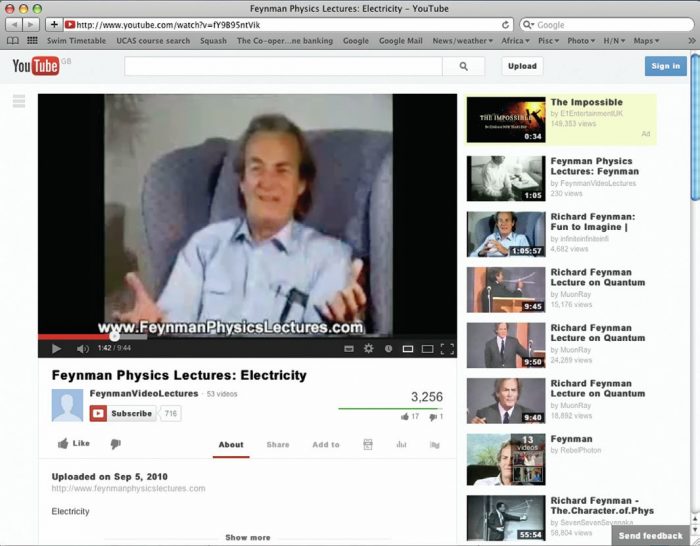Screen dimensions: 700x546
Task: Reload the page with the refresh icon
Action: [x=505, y=25]
